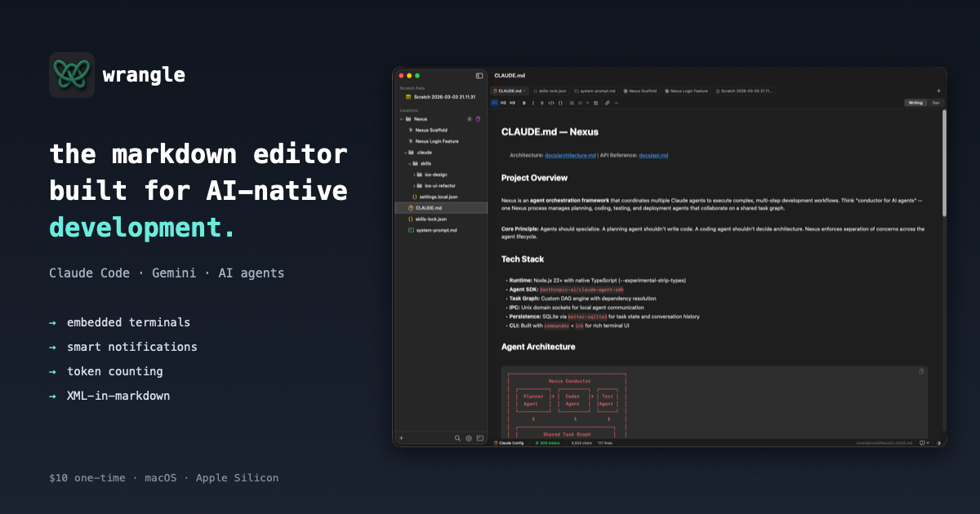The height and width of the screenshot is (514, 980).
Task: Toggle the theme contrast icon in status bar
Action: click(x=938, y=443)
